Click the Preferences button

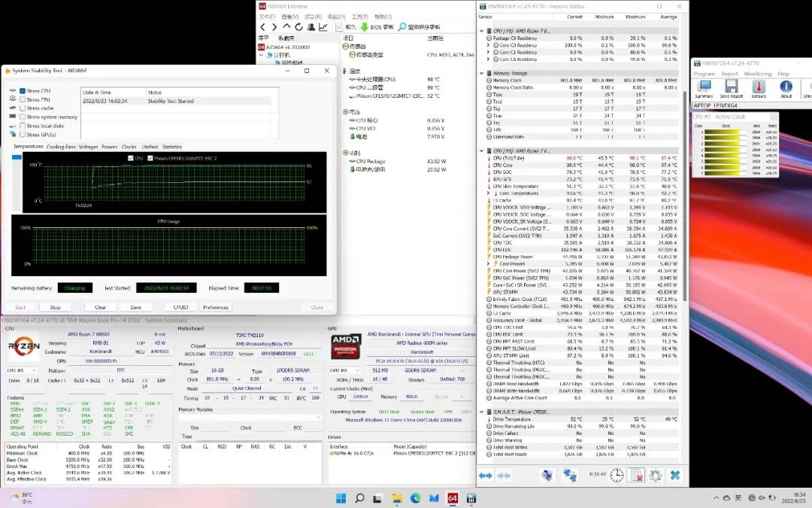[216, 307]
